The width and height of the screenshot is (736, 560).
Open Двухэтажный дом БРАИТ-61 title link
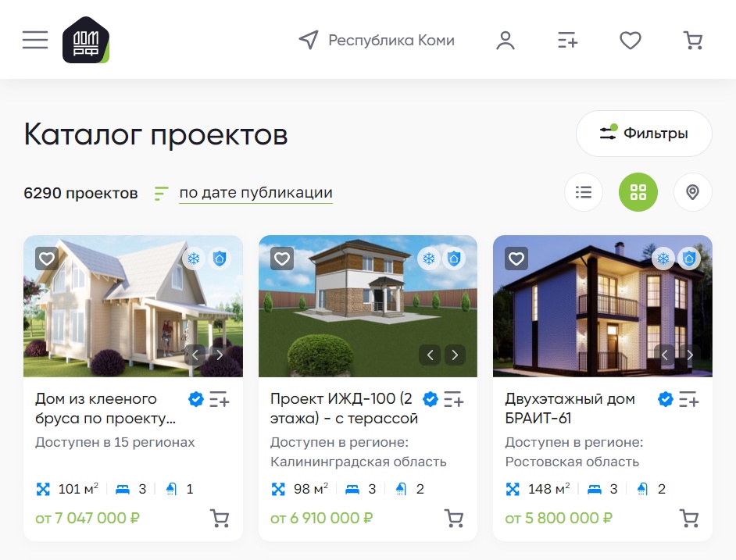570,408
